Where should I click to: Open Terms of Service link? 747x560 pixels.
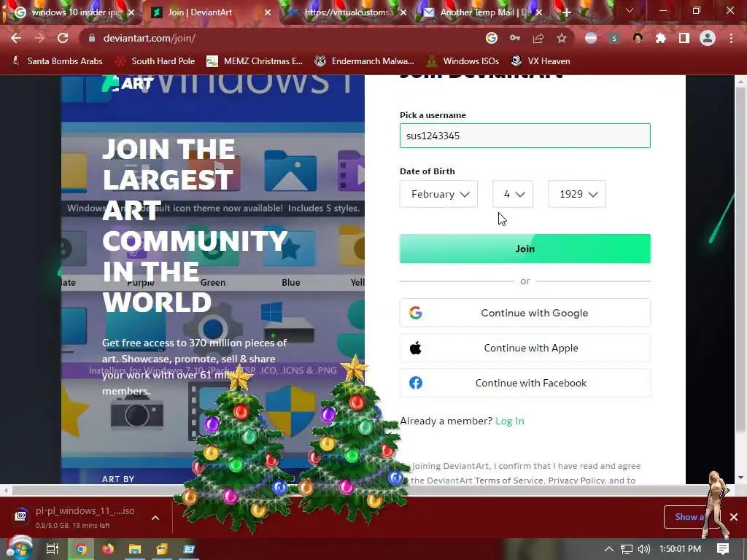coord(510,481)
